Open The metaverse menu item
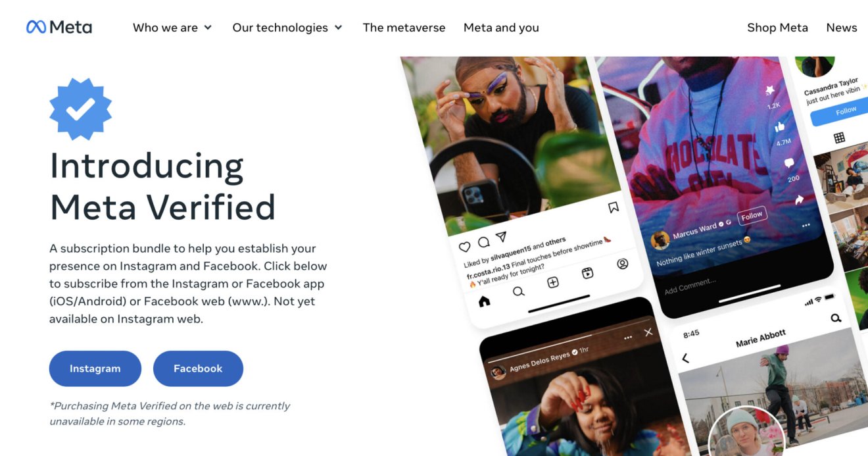Image resolution: width=868 pixels, height=456 pixels. click(x=404, y=28)
